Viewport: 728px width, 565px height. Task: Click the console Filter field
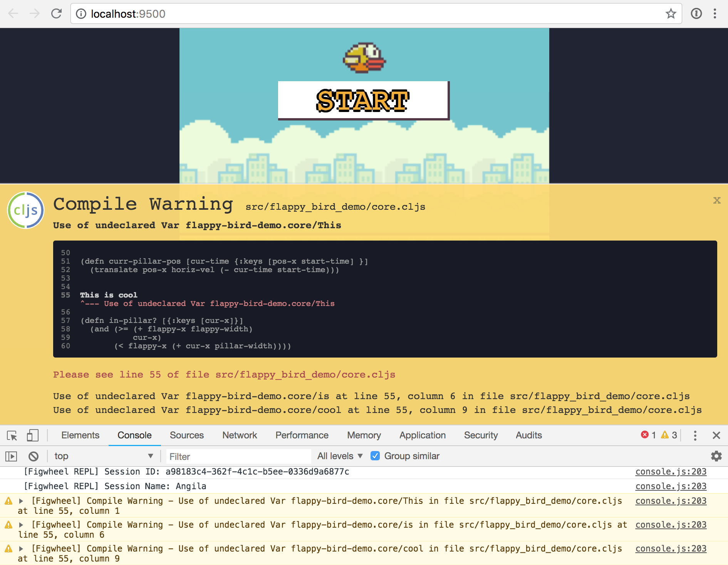click(238, 456)
